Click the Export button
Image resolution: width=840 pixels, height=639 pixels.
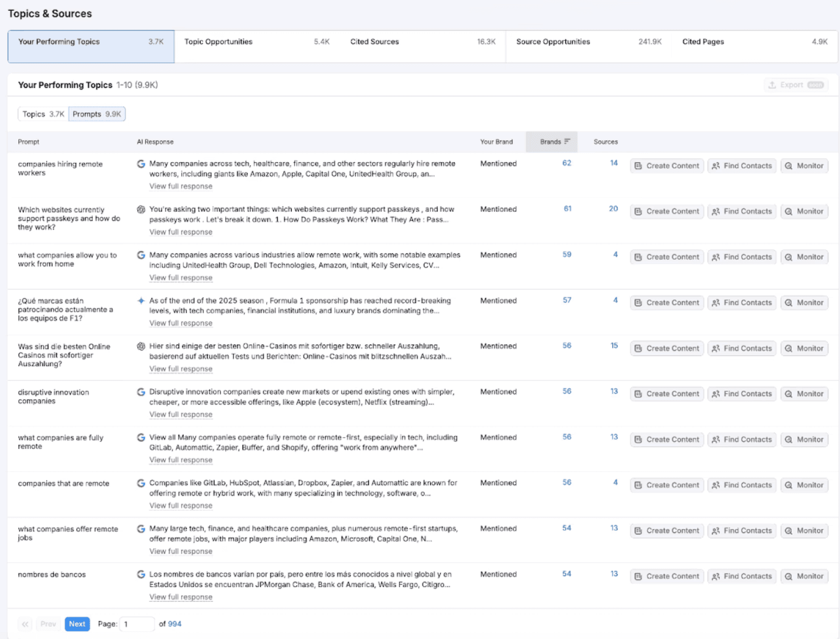(796, 85)
